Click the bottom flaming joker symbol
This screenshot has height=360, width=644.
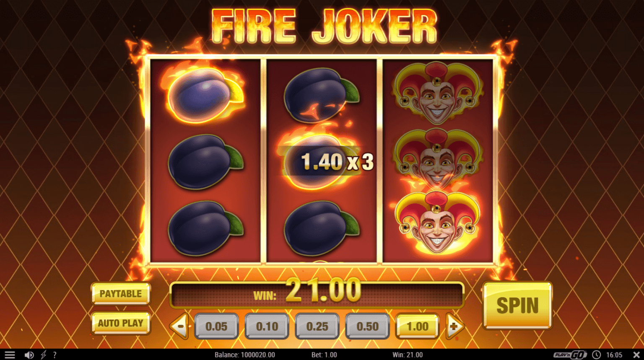click(436, 222)
